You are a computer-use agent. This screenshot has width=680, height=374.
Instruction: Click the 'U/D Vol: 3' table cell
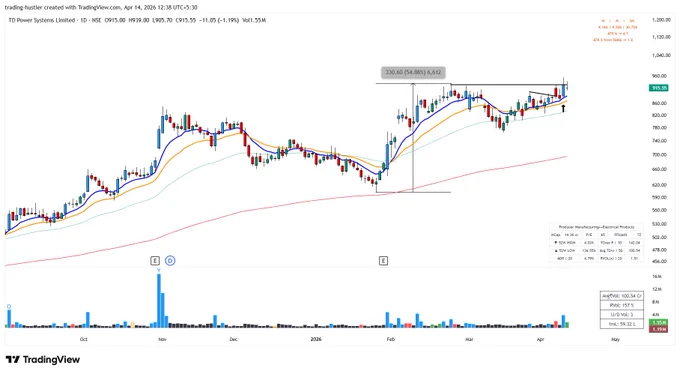(x=621, y=314)
